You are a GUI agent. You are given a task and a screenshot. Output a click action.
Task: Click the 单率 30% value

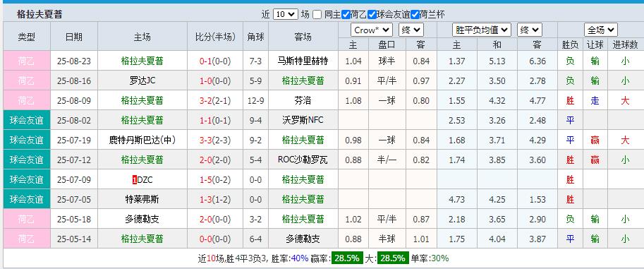click(x=440, y=258)
